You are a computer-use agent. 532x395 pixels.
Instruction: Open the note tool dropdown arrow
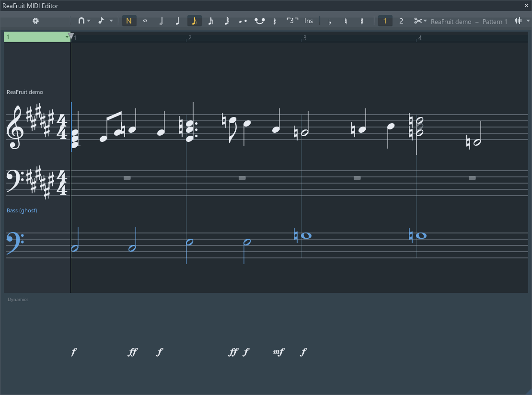tap(111, 21)
